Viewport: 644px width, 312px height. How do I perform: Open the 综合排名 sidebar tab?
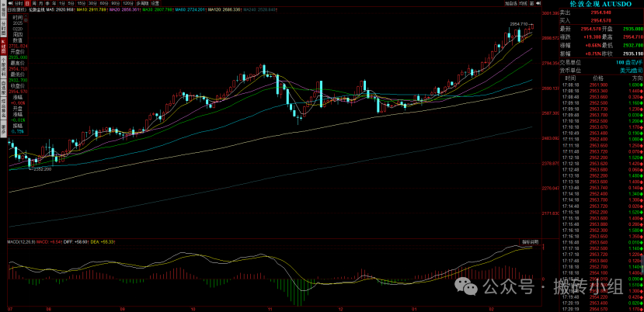(3, 108)
